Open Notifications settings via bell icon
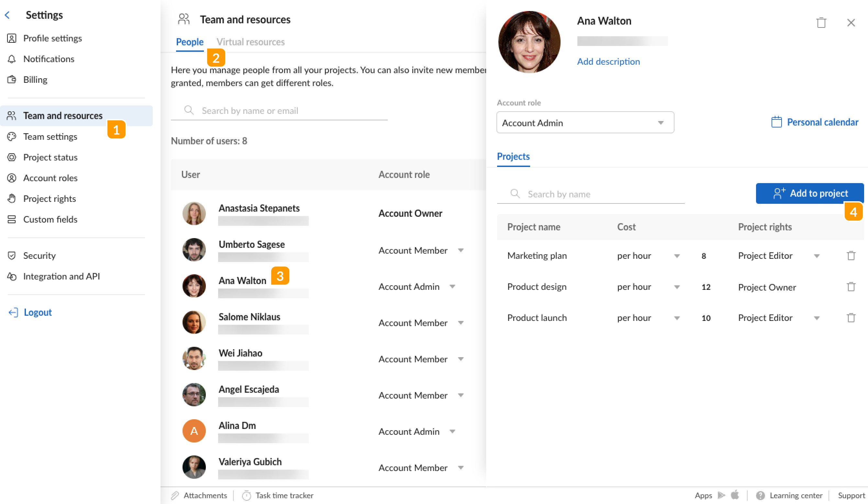Image resolution: width=868 pixels, height=504 pixels. point(12,59)
